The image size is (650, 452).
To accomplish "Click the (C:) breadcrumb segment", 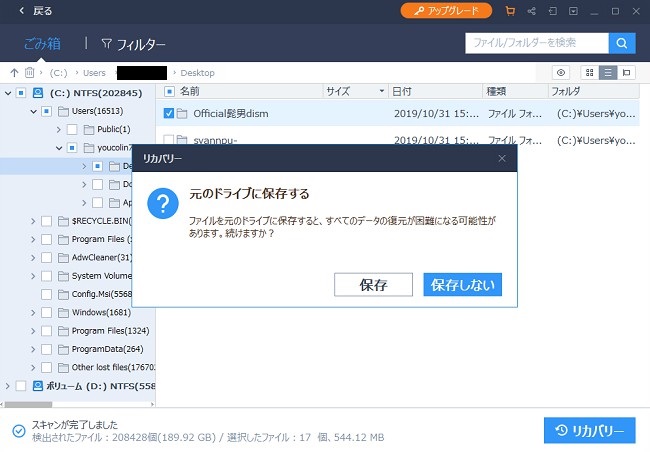I will point(58,73).
